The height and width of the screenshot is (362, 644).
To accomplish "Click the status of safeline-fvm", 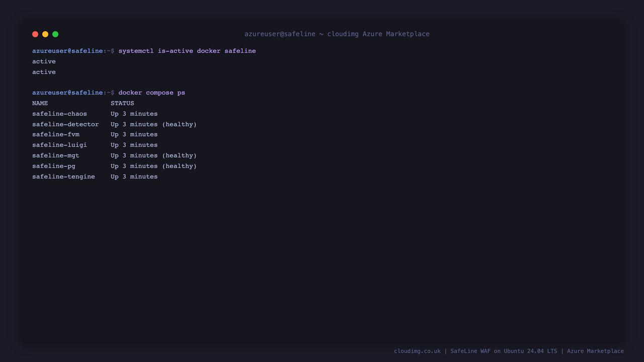I will click(x=134, y=134).
